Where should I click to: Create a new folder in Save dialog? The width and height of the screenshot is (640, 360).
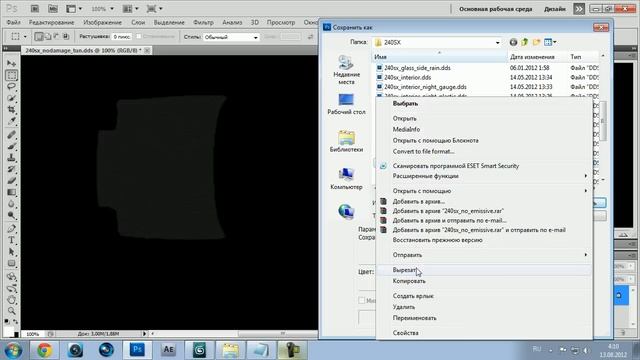tap(536, 42)
